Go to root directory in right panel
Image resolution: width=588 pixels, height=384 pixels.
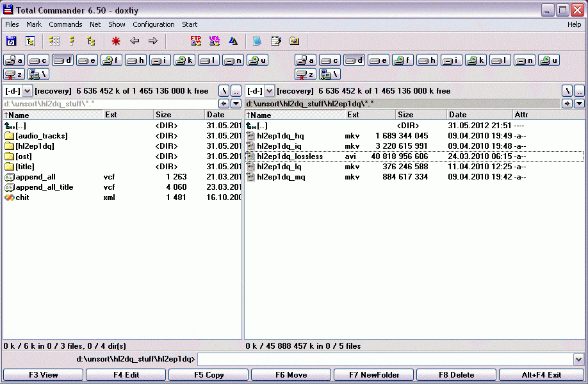coord(567,91)
